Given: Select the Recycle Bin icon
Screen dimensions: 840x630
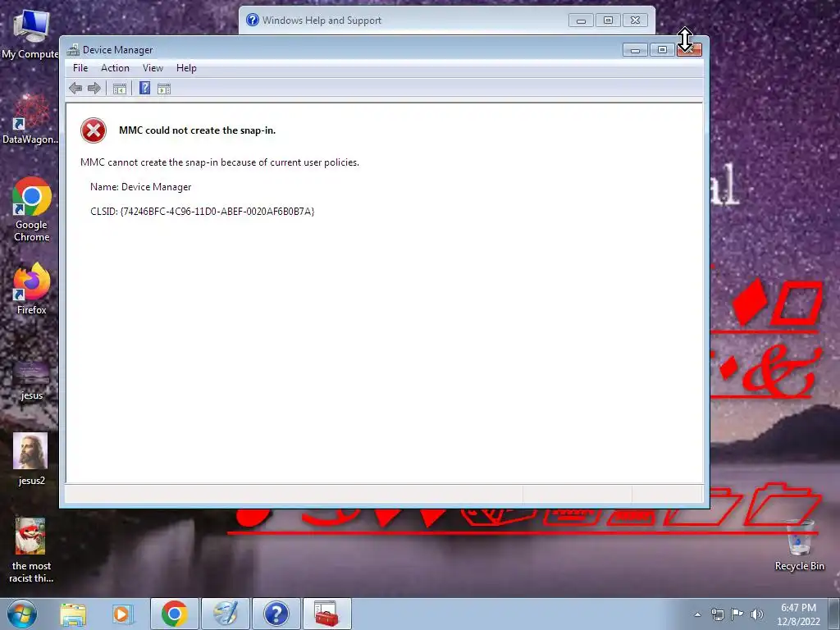Looking at the screenshot, I should pos(799,545).
